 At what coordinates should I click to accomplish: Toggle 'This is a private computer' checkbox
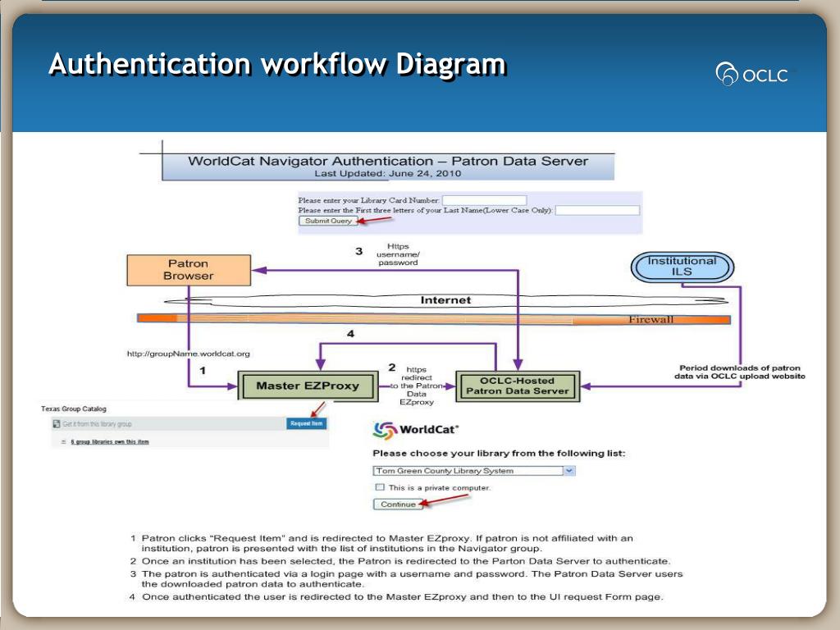(x=380, y=487)
